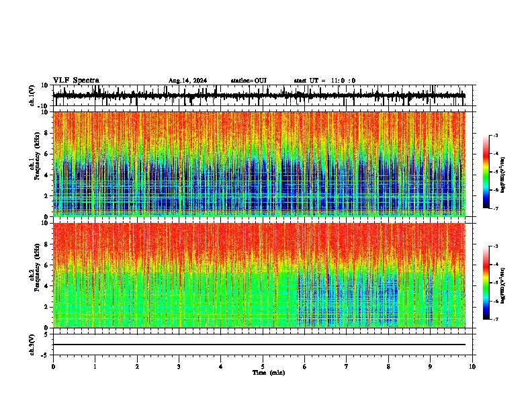Image resolution: width=532 pixels, height=411 pixels.
Task: Click the ch.1 color bar log(PSD) units label
Action: point(503,175)
